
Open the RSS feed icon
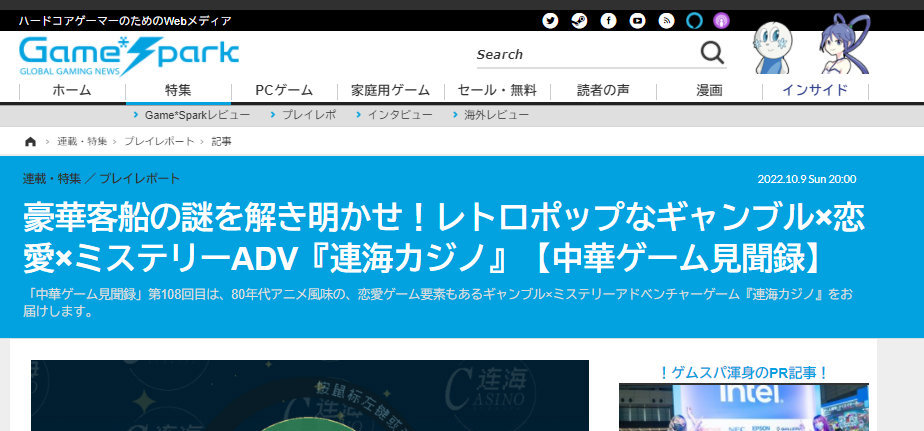coord(666,21)
